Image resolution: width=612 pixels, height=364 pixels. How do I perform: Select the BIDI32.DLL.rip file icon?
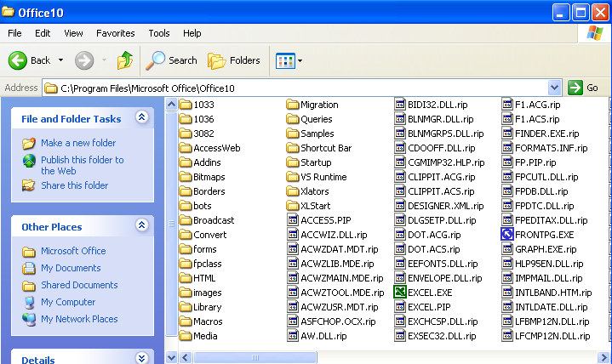point(400,105)
